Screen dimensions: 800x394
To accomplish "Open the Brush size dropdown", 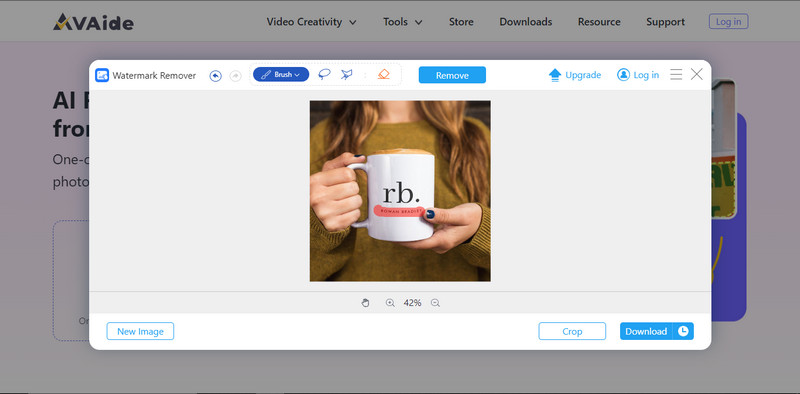I will pyautogui.click(x=281, y=75).
